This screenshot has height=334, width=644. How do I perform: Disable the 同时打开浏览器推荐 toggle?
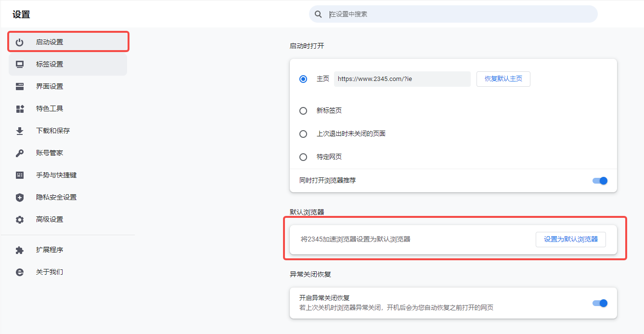600,180
